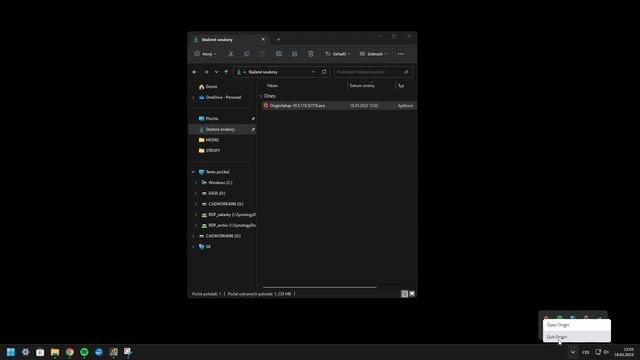Expand OneDrive - Personal in sidebar

[193, 98]
